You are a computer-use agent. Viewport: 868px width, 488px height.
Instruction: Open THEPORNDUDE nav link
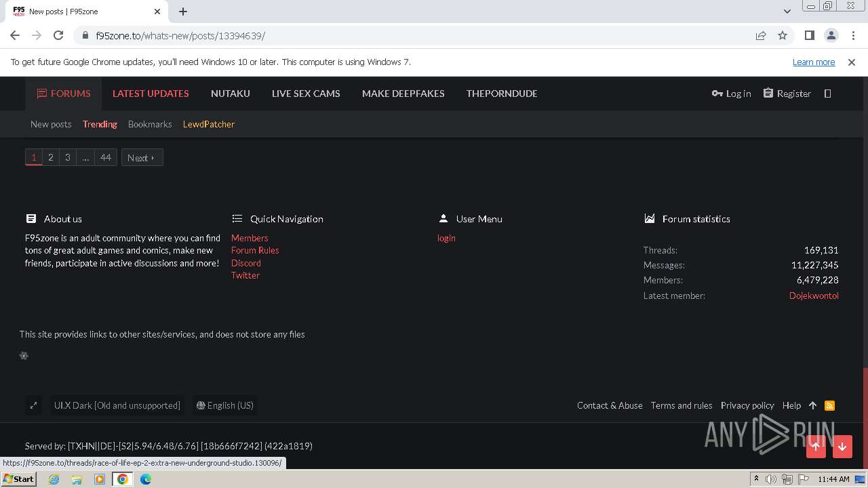coord(502,94)
